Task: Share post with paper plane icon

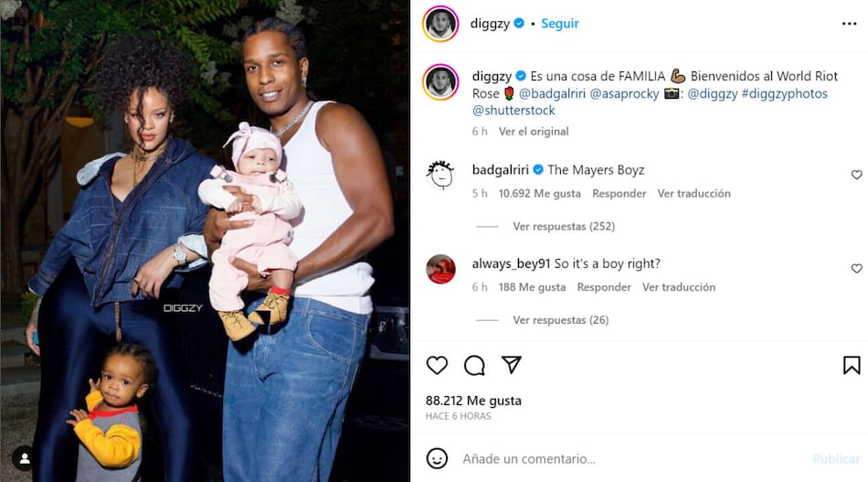Action: pos(512,365)
